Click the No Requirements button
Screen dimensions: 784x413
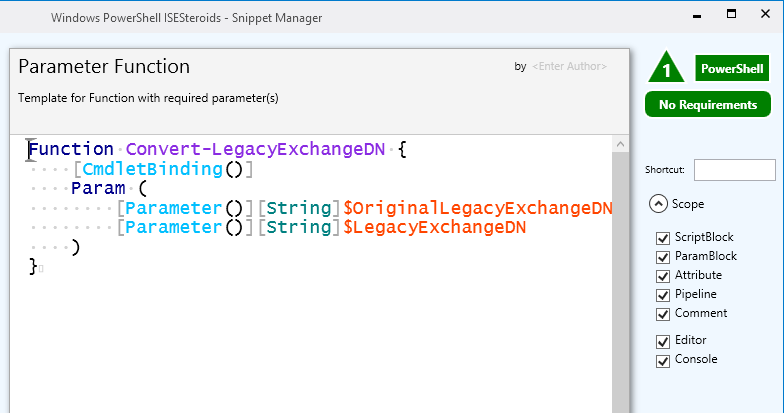point(708,104)
